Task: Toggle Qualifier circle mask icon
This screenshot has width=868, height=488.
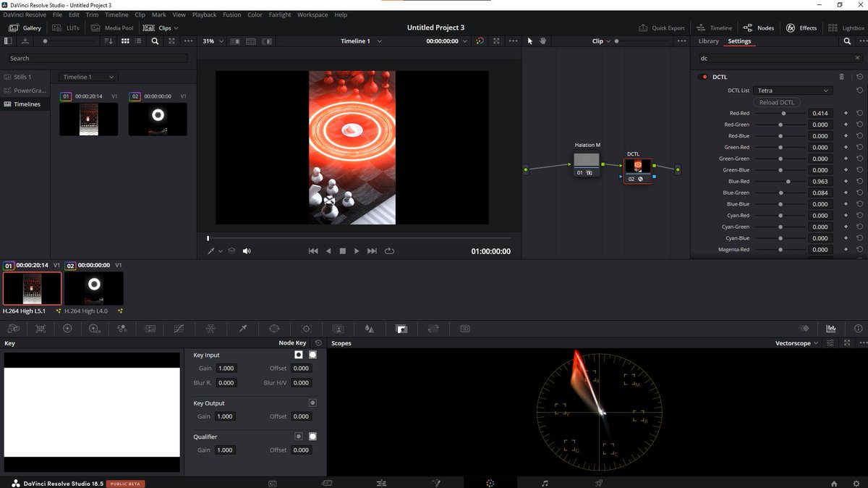Action: tap(312, 437)
